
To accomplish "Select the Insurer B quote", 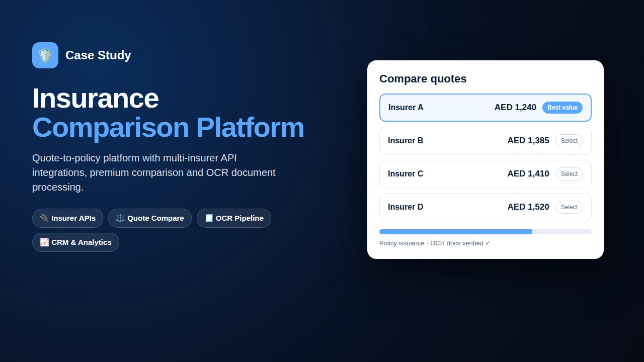I will pos(569,141).
